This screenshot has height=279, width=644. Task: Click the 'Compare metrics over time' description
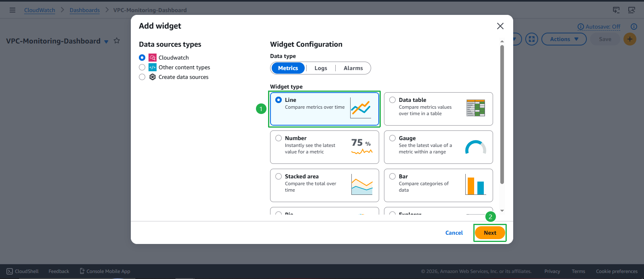(315, 107)
